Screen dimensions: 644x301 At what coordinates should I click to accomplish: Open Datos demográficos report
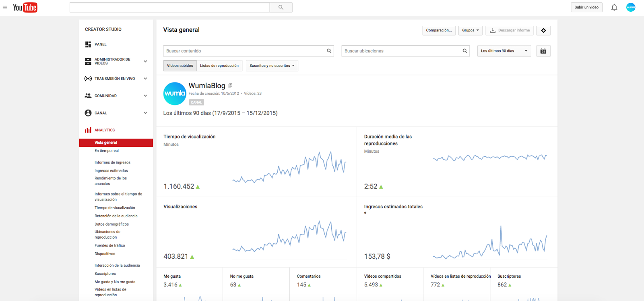[x=111, y=224]
